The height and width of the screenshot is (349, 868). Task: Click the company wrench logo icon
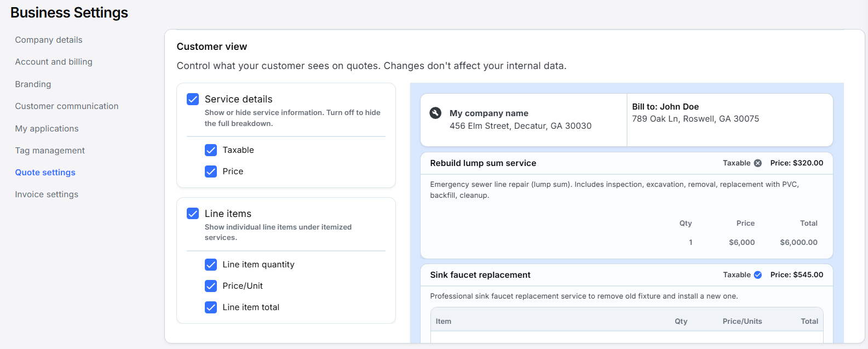(435, 113)
